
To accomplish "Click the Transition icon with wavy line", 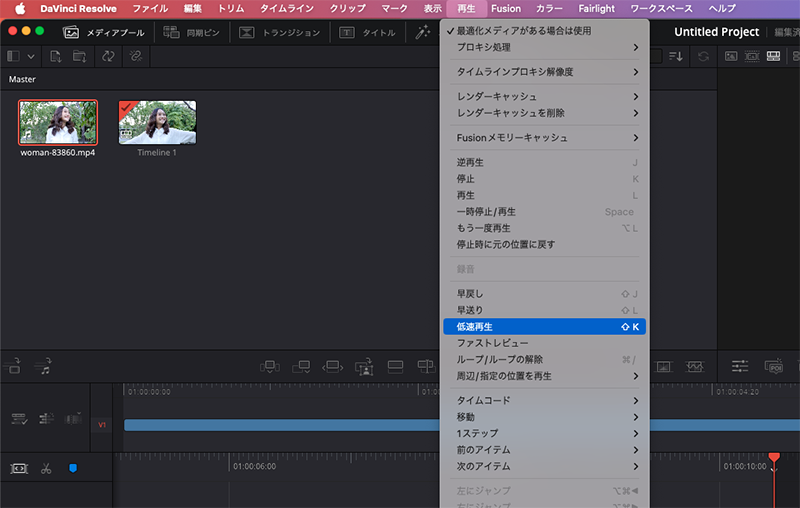I will [x=694, y=366].
